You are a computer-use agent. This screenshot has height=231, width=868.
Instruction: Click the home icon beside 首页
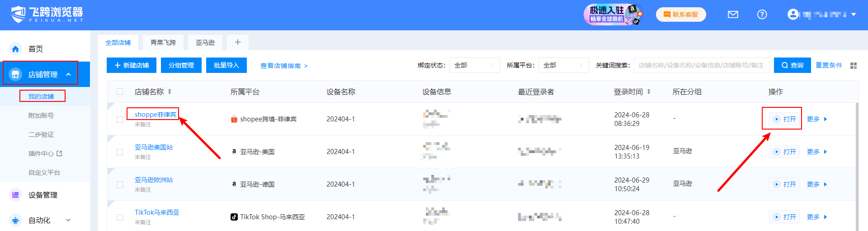(x=16, y=49)
